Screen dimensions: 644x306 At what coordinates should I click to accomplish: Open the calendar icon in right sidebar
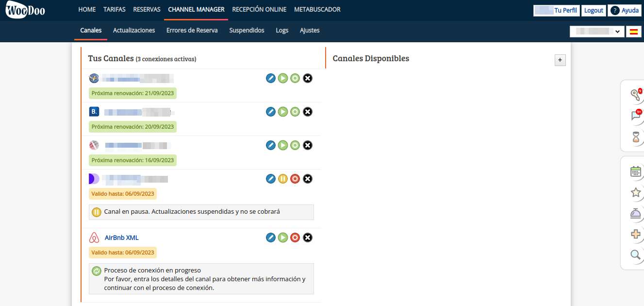636,171
